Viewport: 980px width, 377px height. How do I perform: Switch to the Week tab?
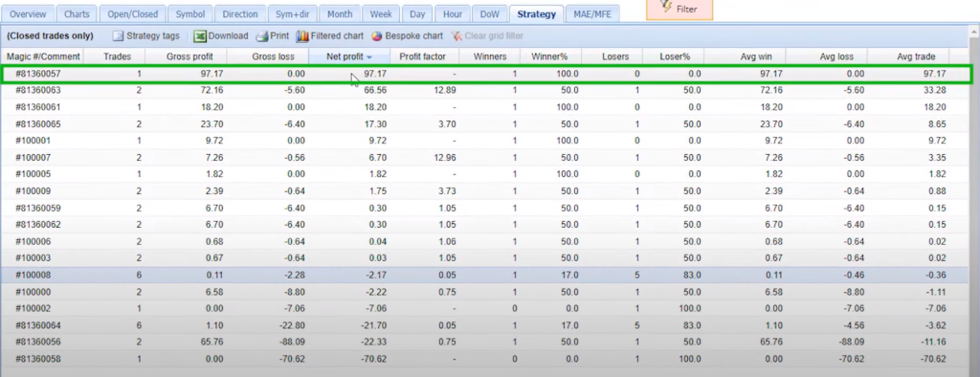[381, 13]
